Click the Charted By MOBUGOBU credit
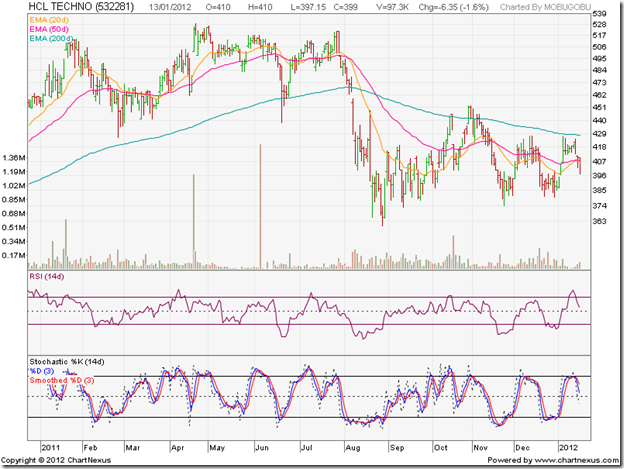 545,7
